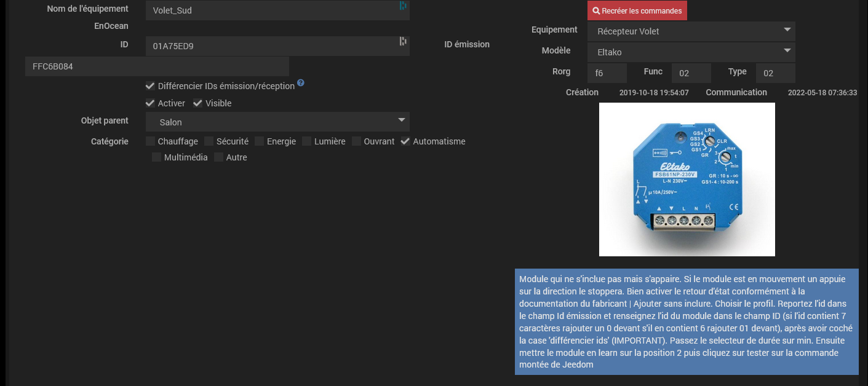This screenshot has width=868, height=386.
Task: Click the icon inside the equipment name field
Action: [x=403, y=6]
